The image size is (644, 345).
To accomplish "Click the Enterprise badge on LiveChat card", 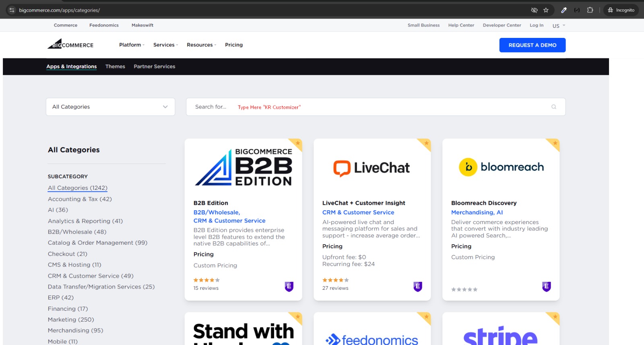I will click(x=418, y=287).
